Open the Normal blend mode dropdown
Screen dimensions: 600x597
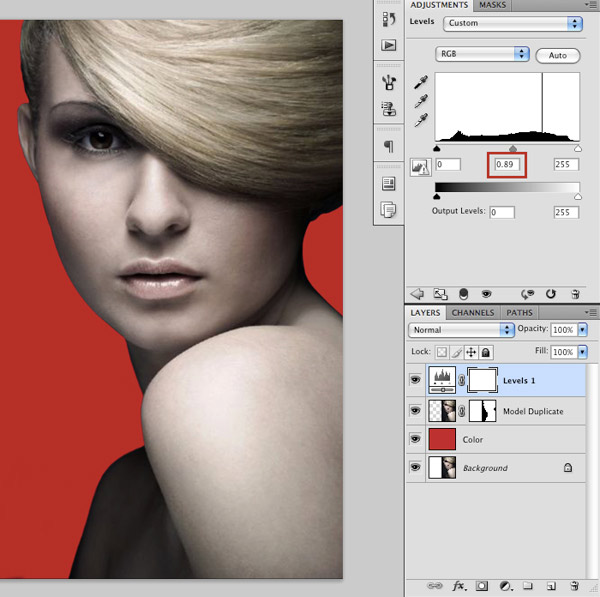tap(461, 329)
